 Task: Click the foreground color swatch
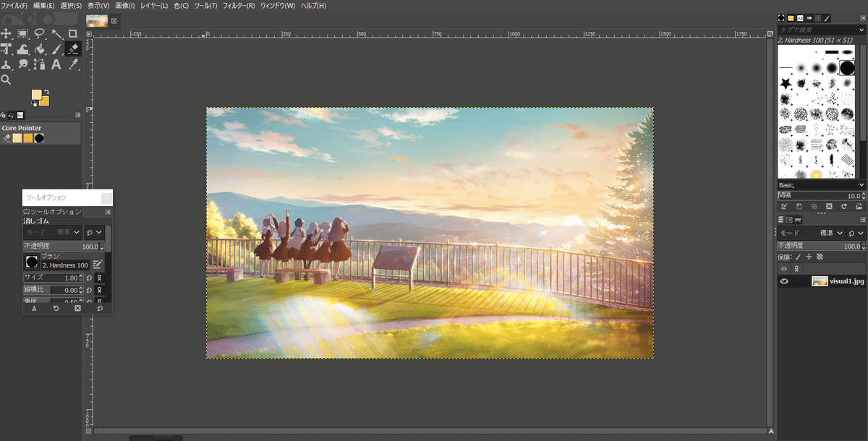click(36, 94)
